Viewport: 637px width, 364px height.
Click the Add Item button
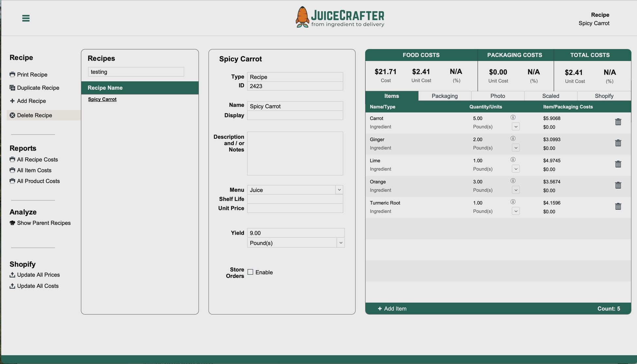click(x=392, y=309)
